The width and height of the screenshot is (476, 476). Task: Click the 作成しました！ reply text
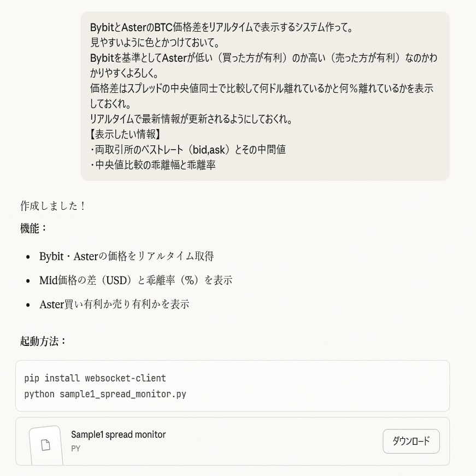[53, 206]
